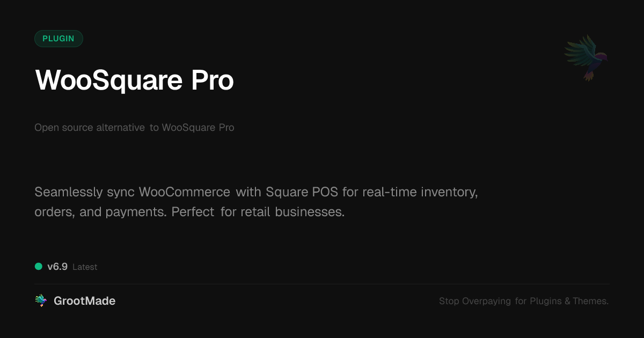Click the phrase "real-time inventory"
Screen dimensions: 644x338
coord(420,192)
